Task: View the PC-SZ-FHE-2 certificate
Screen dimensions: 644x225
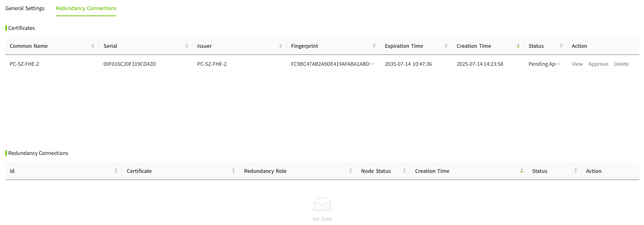Action: point(577,64)
